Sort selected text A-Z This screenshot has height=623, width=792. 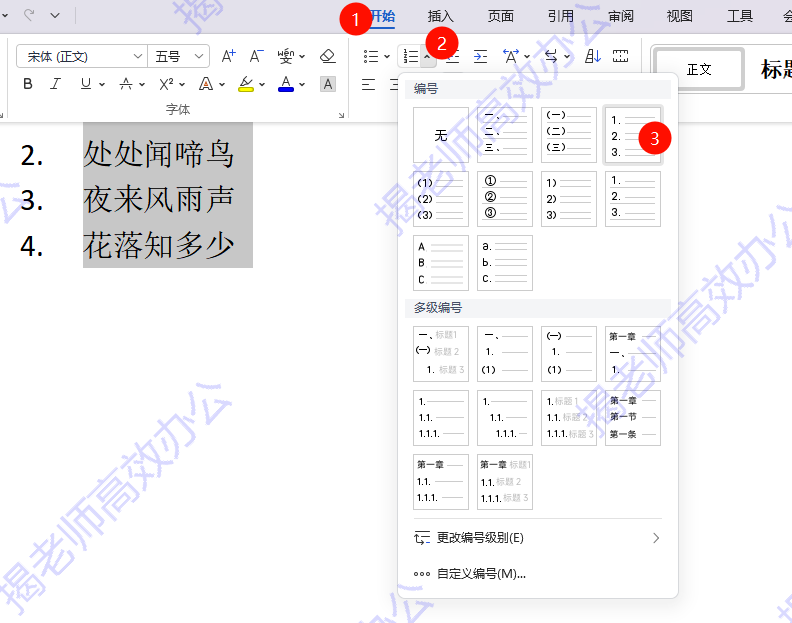pos(592,56)
